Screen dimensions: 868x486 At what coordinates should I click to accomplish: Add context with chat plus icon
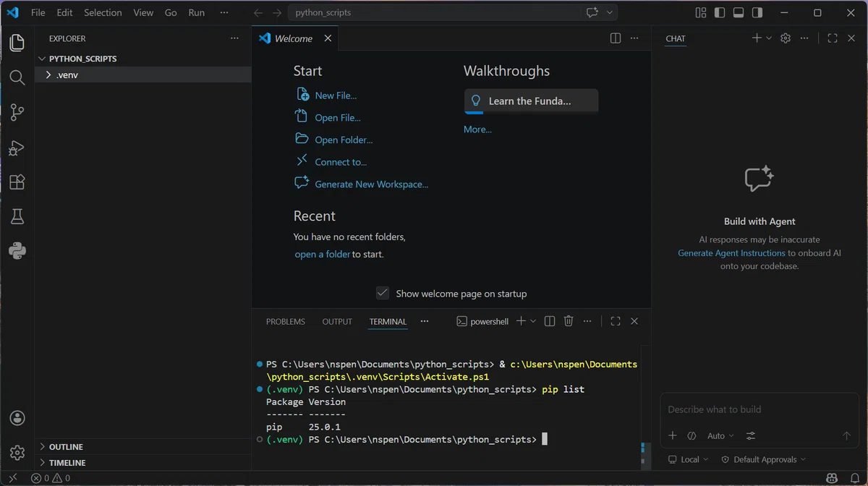pos(673,435)
